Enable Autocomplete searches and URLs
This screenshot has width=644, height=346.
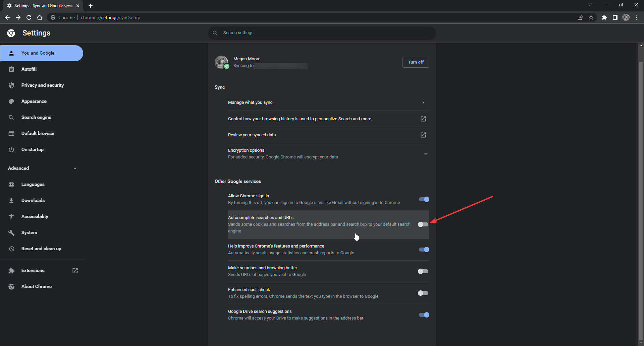(423, 224)
